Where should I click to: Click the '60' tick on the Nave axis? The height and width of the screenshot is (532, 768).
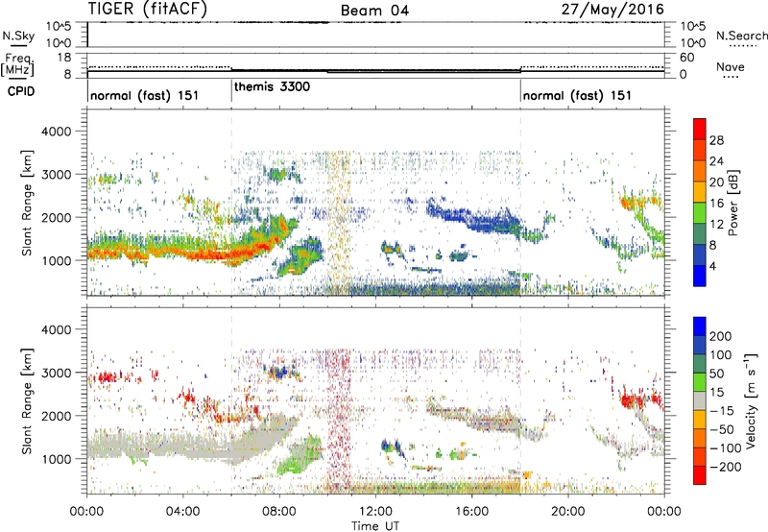click(687, 58)
